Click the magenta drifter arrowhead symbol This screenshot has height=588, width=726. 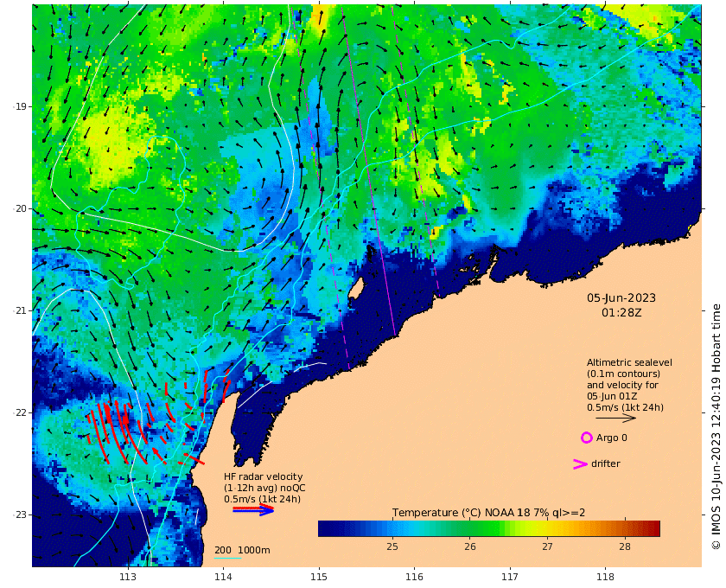click(x=580, y=463)
